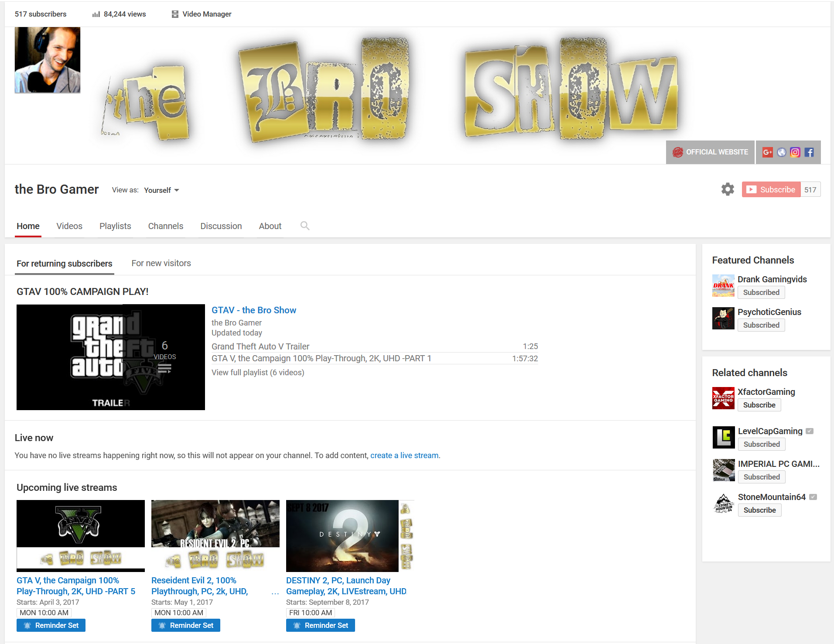Play GTA V Campaign PART 1 playlist row
The width and height of the screenshot is (834, 644).
(375, 358)
